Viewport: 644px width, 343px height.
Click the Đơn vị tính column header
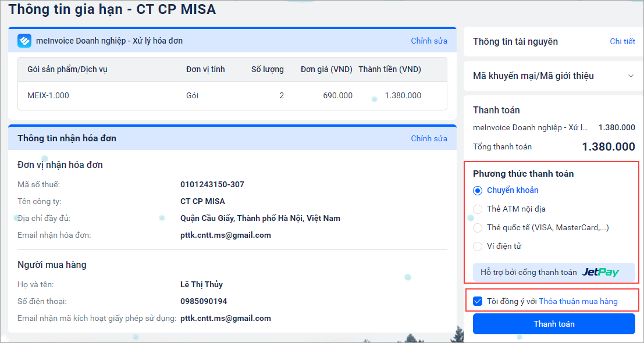pyautogui.click(x=205, y=69)
